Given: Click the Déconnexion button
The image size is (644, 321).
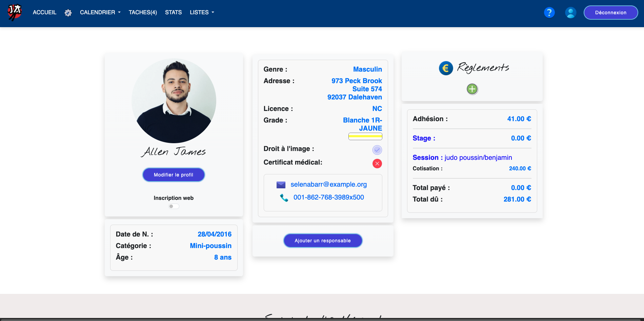Looking at the screenshot, I should coord(611,13).
